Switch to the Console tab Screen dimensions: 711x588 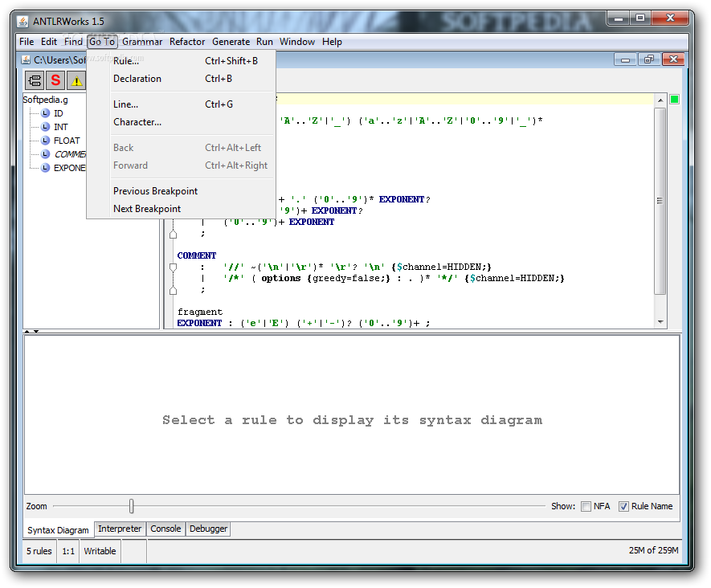pos(165,529)
